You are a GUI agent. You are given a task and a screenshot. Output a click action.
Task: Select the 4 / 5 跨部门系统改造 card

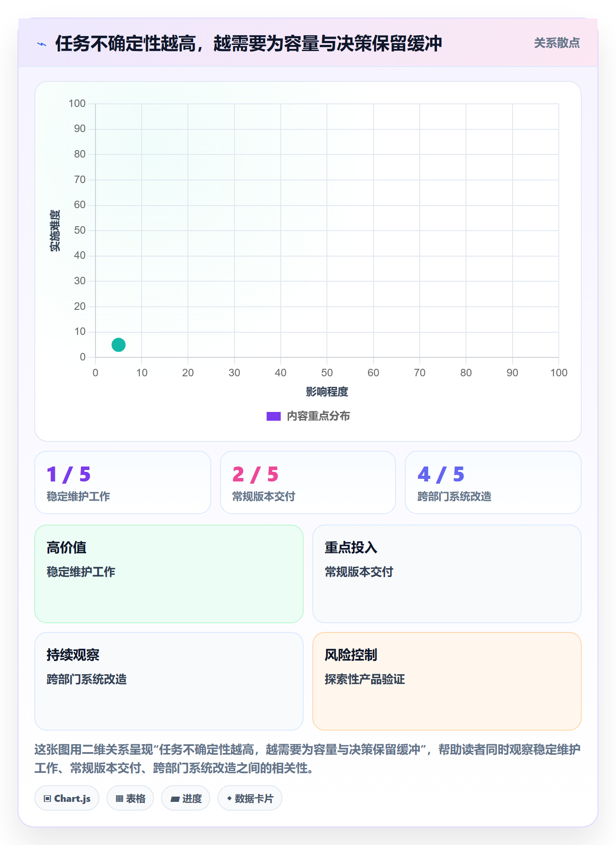click(493, 482)
